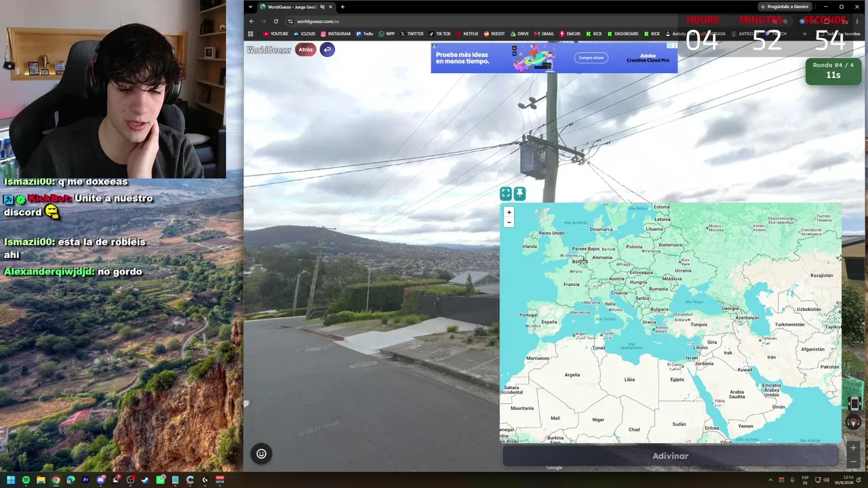Open Steam from the taskbar
The width and height of the screenshot is (868, 488).
[x=145, y=480]
